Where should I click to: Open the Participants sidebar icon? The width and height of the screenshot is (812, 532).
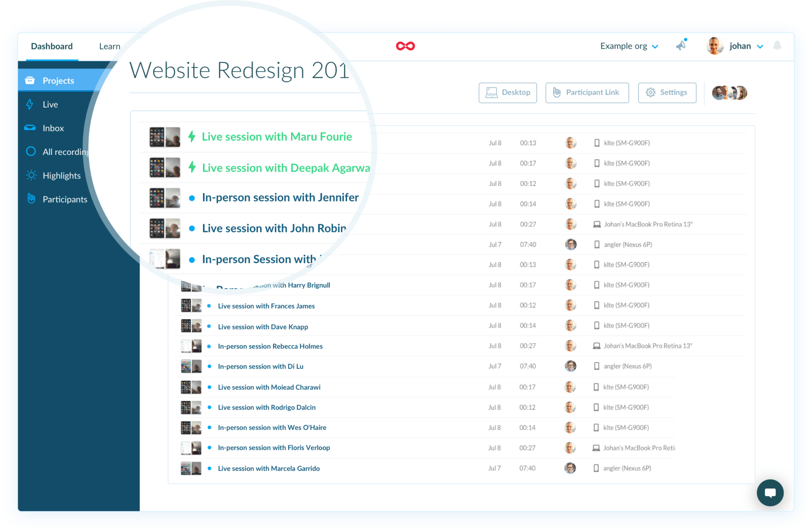(31, 199)
